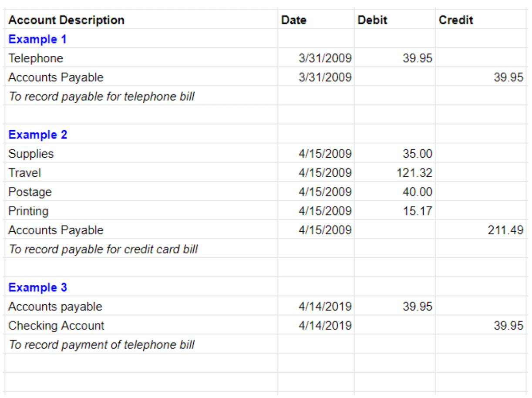Click the 211.49 credit amount cell
Screen dimensions: 532x398
(x=505, y=230)
